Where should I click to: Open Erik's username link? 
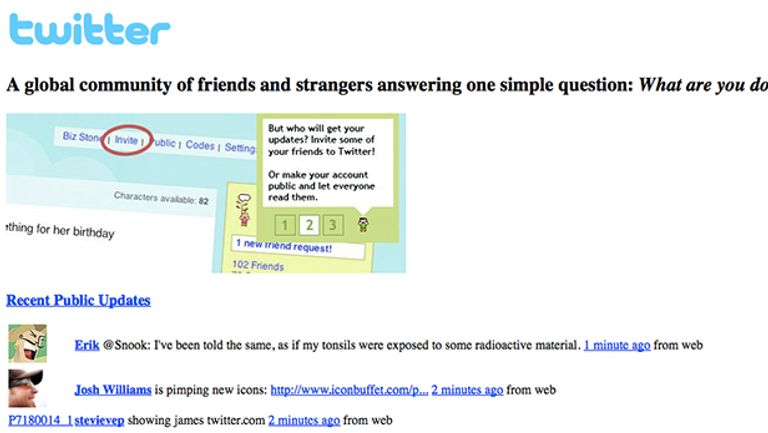point(86,345)
